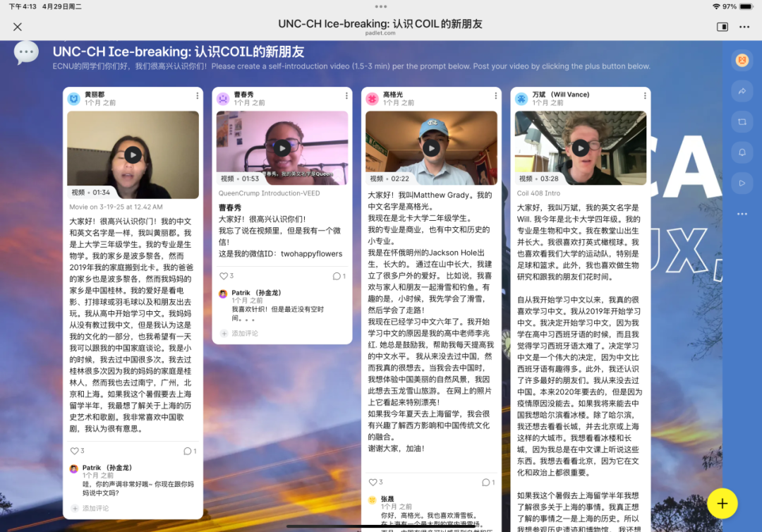Click the time 下午4:13 in status bar
The height and width of the screenshot is (532, 762).
pos(23,7)
